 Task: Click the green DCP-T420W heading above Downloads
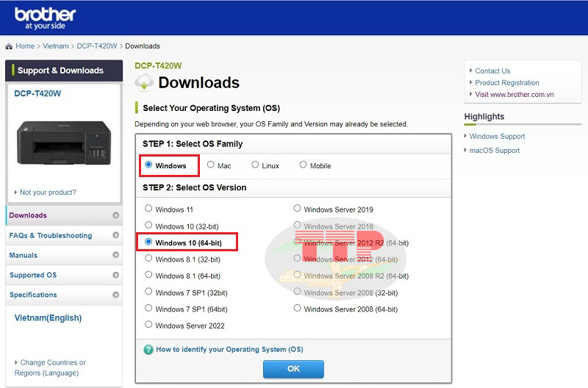(158, 65)
